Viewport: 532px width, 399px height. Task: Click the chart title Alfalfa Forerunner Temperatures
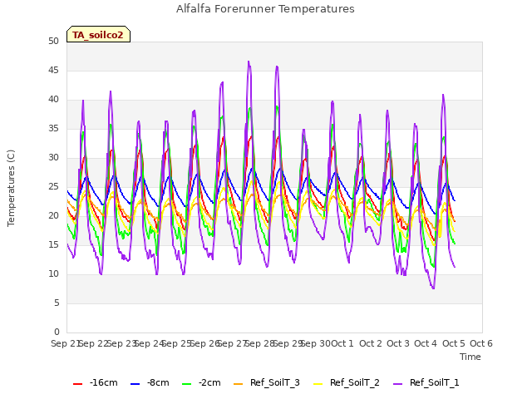point(265,9)
